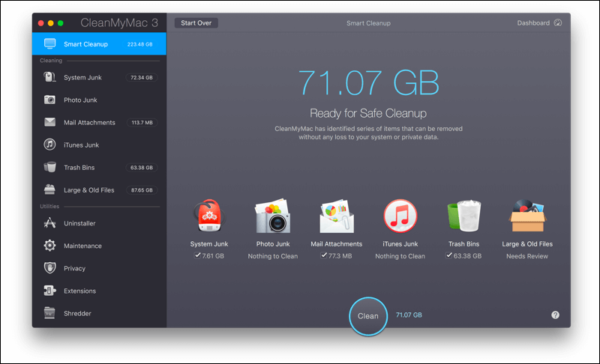The width and height of the screenshot is (600, 364).
Task: Click the 223.48 GB Smart Cleanup total
Action: [140, 44]
